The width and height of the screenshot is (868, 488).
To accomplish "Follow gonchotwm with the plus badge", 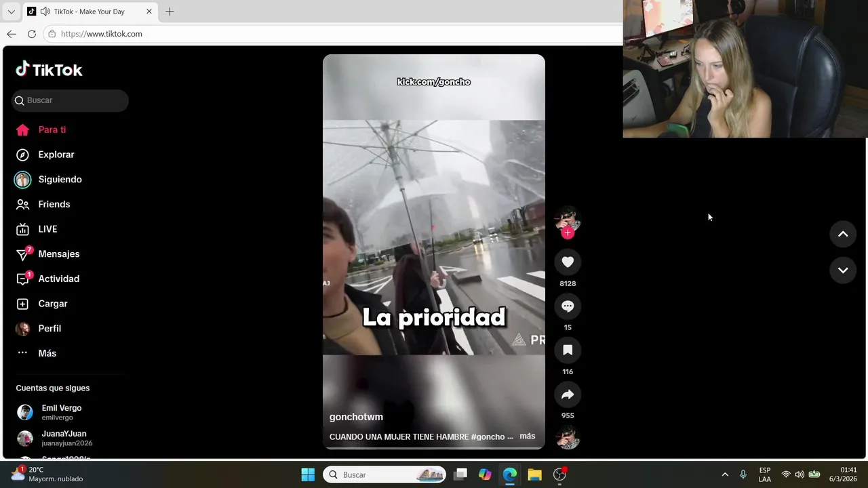I will [568, 233].
